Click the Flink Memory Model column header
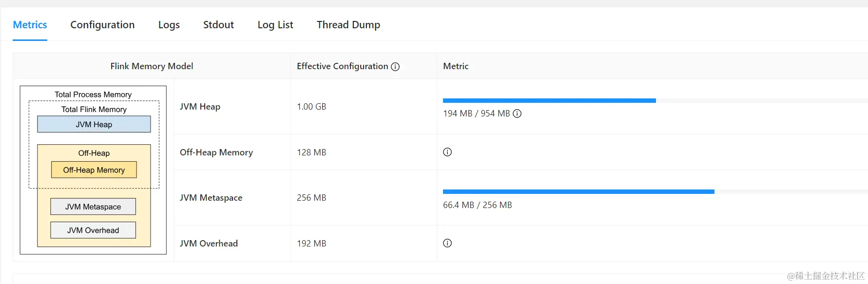This screenshot has height=284, width=868. point(152,66)
